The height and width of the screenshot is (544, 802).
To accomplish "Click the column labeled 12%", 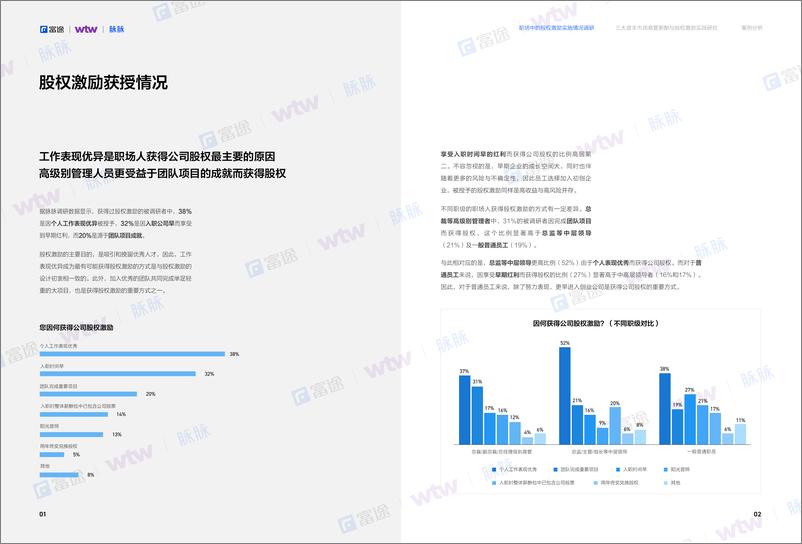I will [x=515, y=433].
